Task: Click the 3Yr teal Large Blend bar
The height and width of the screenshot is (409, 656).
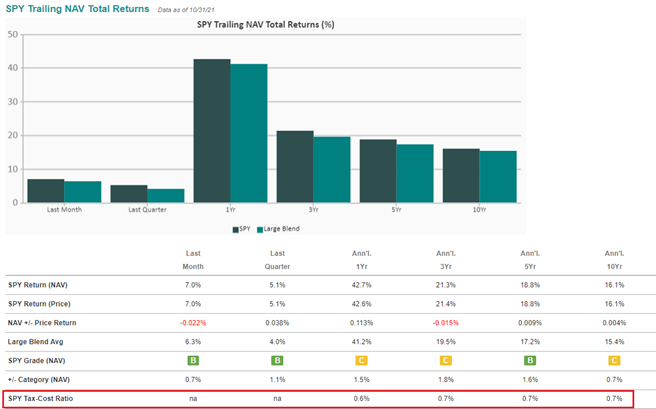Action: [332, 170]
